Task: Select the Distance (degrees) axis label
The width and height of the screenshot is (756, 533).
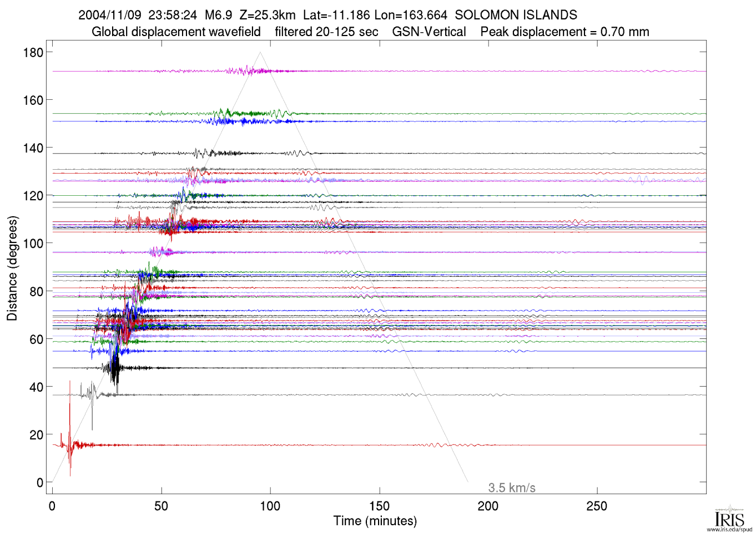Action: (12, 268)
